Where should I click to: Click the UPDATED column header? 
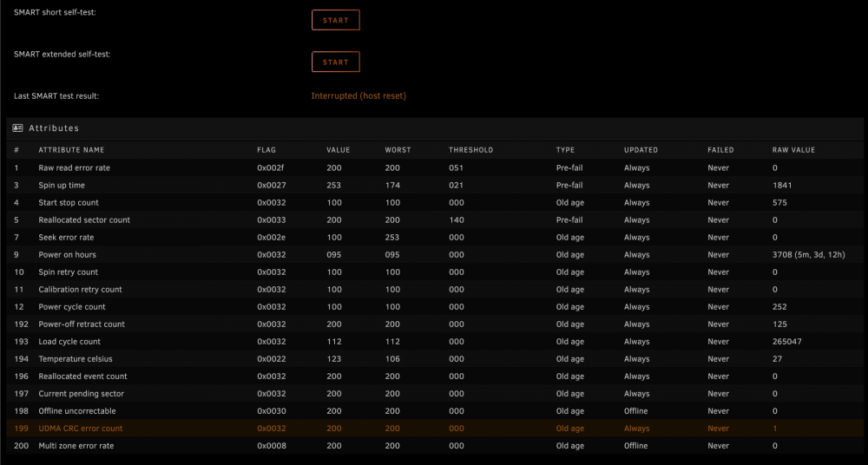[641, 150]
